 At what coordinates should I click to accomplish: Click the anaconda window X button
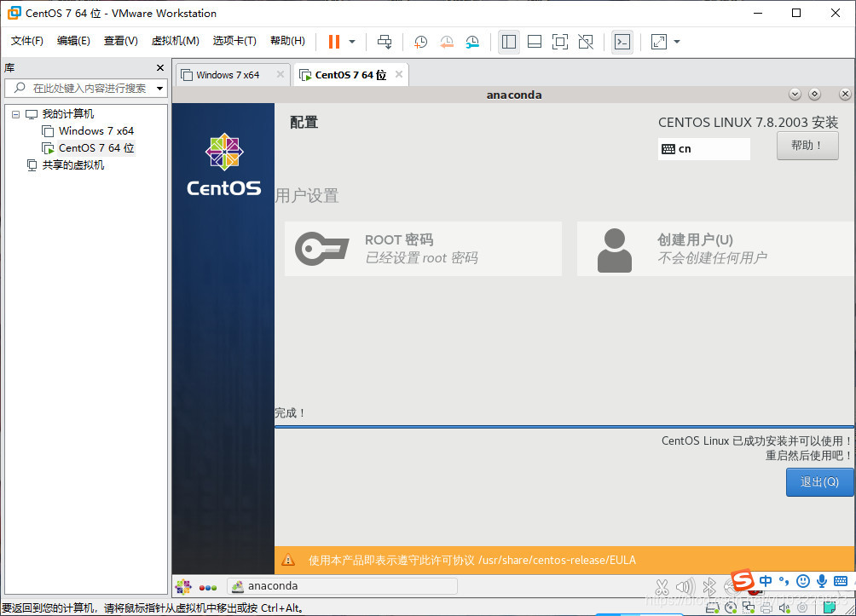point(845,95)
